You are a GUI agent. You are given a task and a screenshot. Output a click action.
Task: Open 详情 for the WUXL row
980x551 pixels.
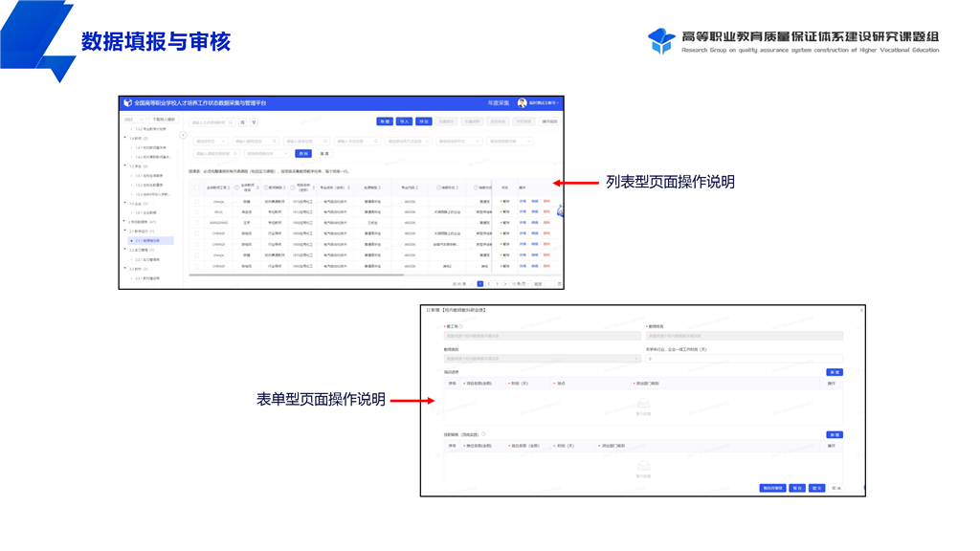(x=523, y=211)
